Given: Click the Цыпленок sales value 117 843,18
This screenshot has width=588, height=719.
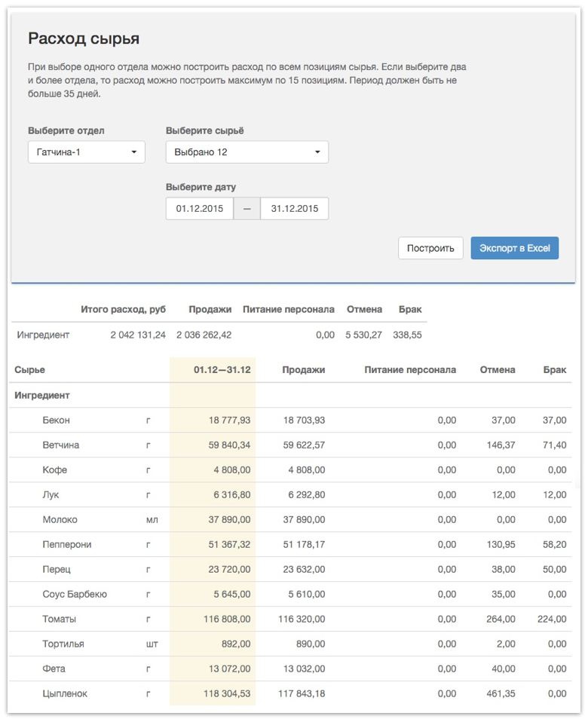Looking at the screenshot, I should (302, 693).
